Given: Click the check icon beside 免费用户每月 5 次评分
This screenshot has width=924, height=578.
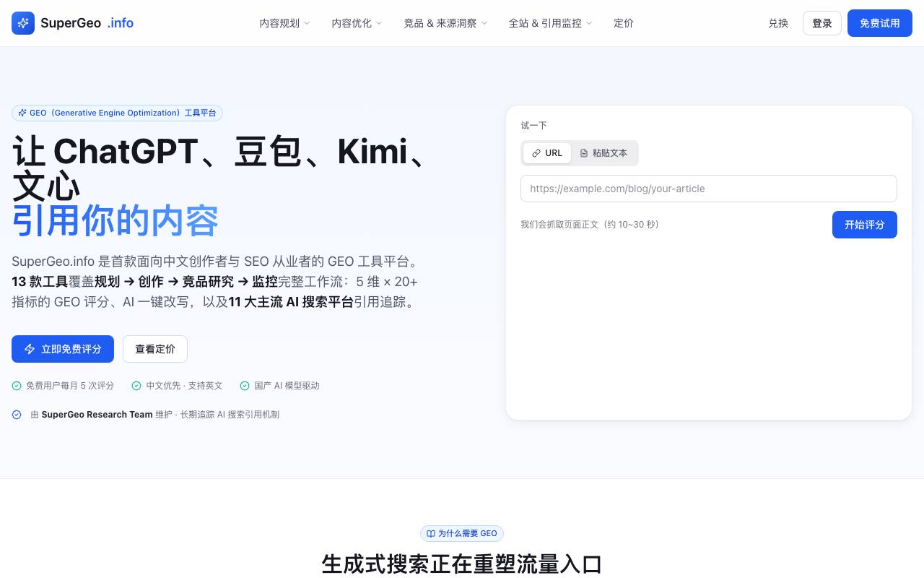Looking at the screenshot, I should tap(17, 386).
